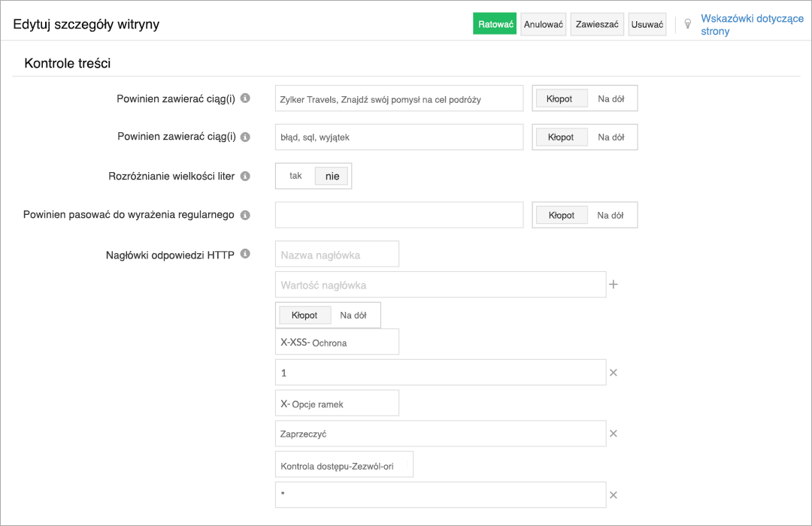The image size is (812, 526).
Task: Switch first string check severity to Na dół
Action: coord(613,98)
